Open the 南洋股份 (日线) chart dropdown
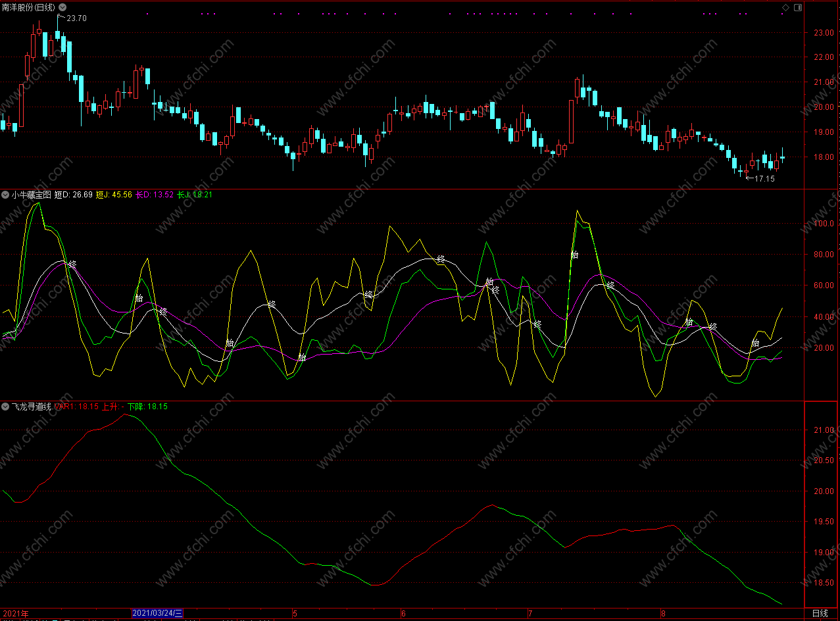The image size is (840, 621). click(x=63, y=7)
